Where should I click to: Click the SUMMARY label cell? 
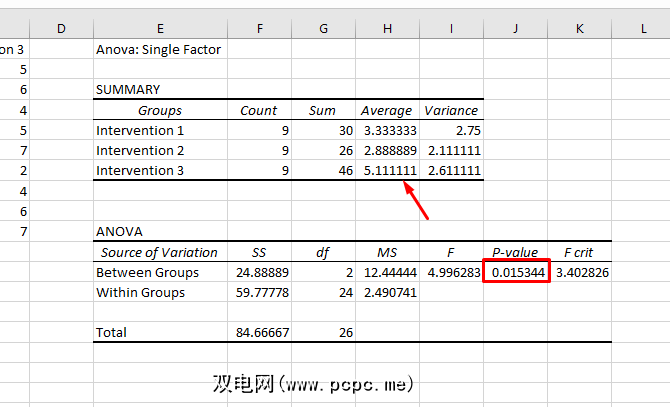[x=160, y=89]
